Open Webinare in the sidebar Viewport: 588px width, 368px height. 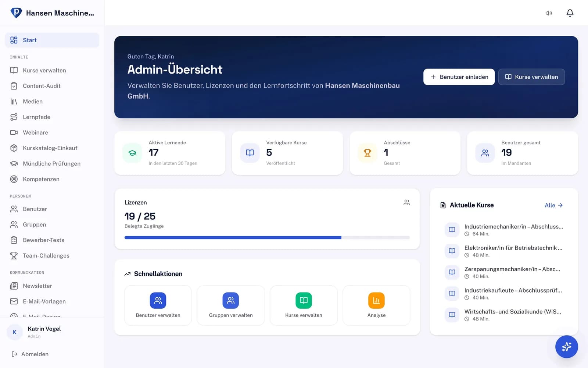coord(52,132)
